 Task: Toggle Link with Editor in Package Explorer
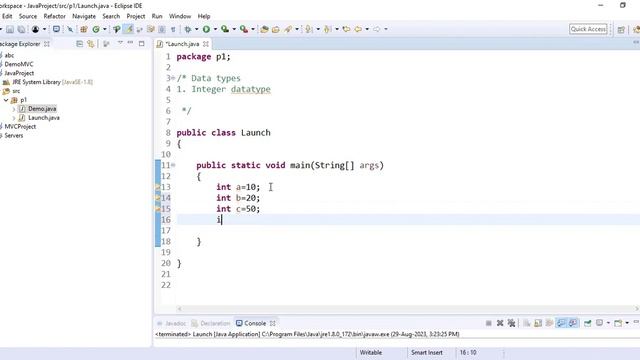coord(91,44)
